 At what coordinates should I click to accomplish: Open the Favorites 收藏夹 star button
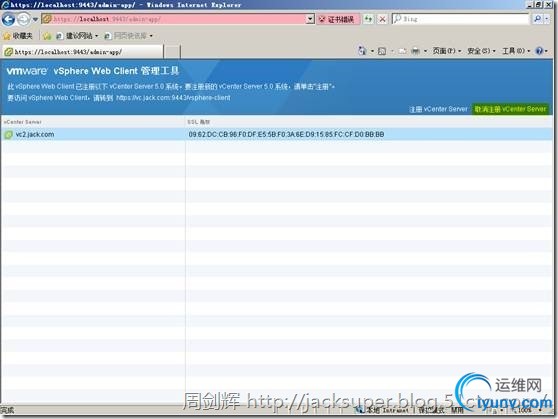18,36
